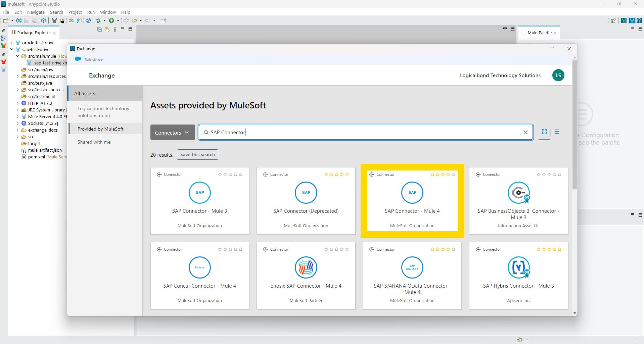Click the Exchange dialog vertical scrollbar
The width and height of the screenshot is (644, 344).
[x=574, y=134]
